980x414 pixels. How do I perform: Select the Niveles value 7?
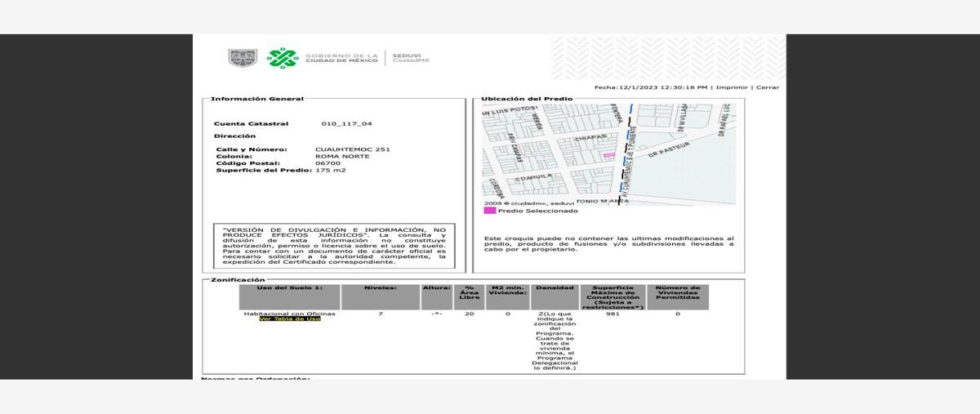pyautogui.click(x=381, y=314)
